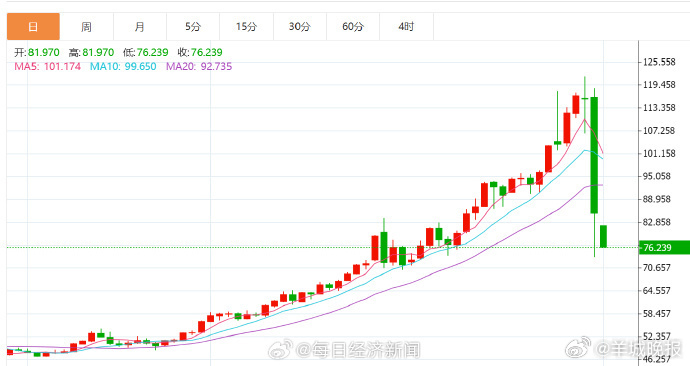Click the closing price 收:76.239 label
Screen dimensions: 690x366
200,52
